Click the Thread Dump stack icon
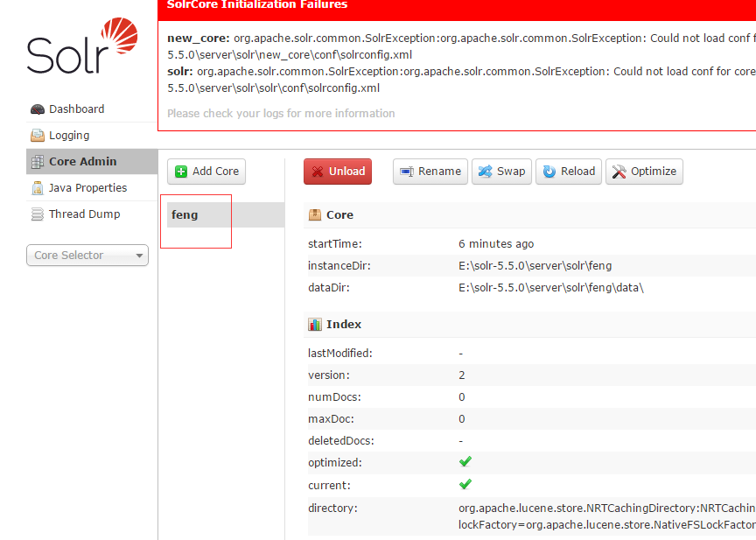Viewport: 756px width, 540px height. (38, 214)
